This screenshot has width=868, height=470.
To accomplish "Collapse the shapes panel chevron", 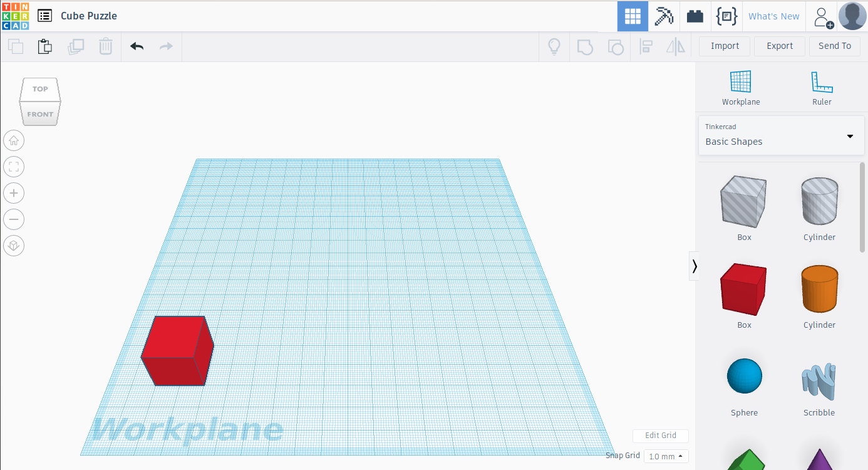I will 694,266.
